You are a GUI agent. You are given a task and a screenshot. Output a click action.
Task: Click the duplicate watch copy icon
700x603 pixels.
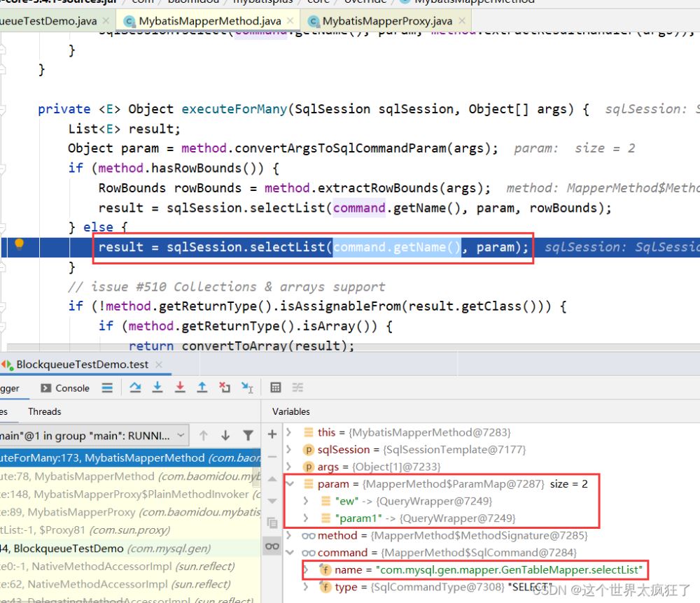(272, 523)
